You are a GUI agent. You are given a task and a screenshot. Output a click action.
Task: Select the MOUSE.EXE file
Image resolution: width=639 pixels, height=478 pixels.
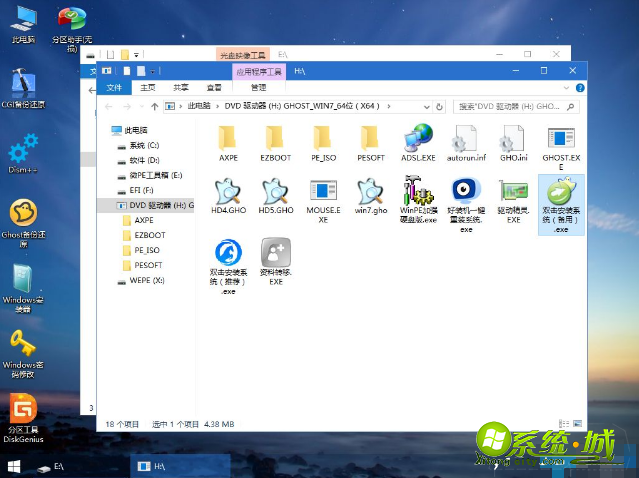point(323,200)
